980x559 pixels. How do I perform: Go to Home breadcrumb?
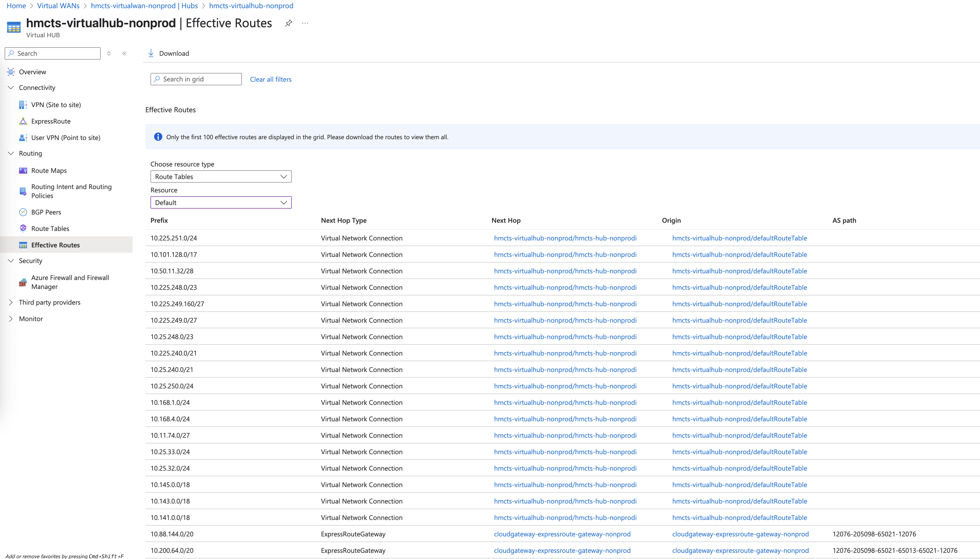click(x=16, y=6)
